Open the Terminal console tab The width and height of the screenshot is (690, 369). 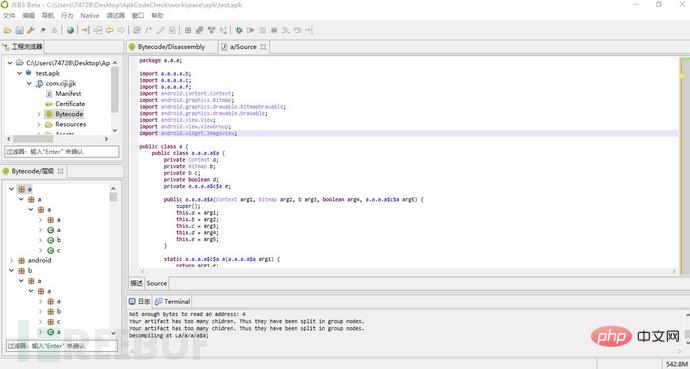tap(172, 301)
